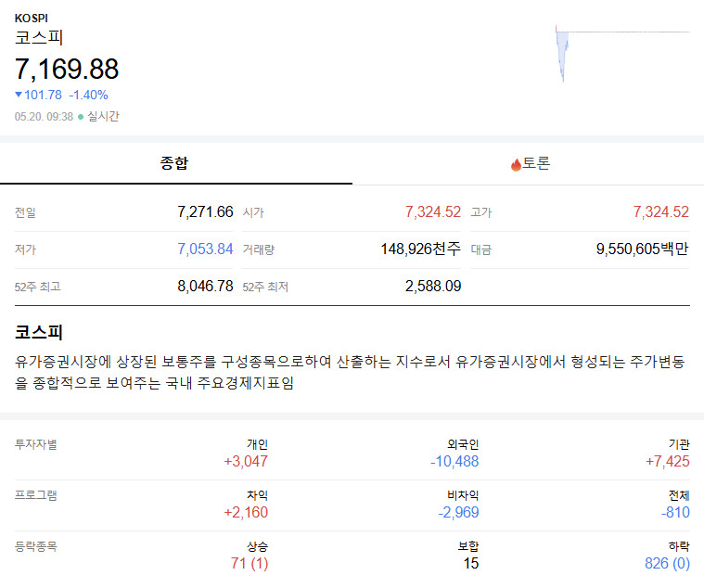
Task: Switch to the 종합 tab
Action: pyautogui.click(x=175, y=163)
